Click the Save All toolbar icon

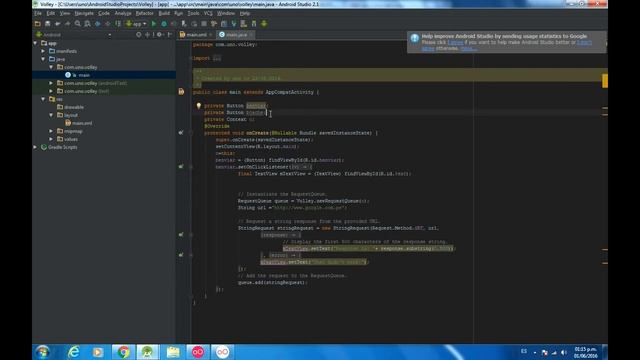[x=47, y=24]
